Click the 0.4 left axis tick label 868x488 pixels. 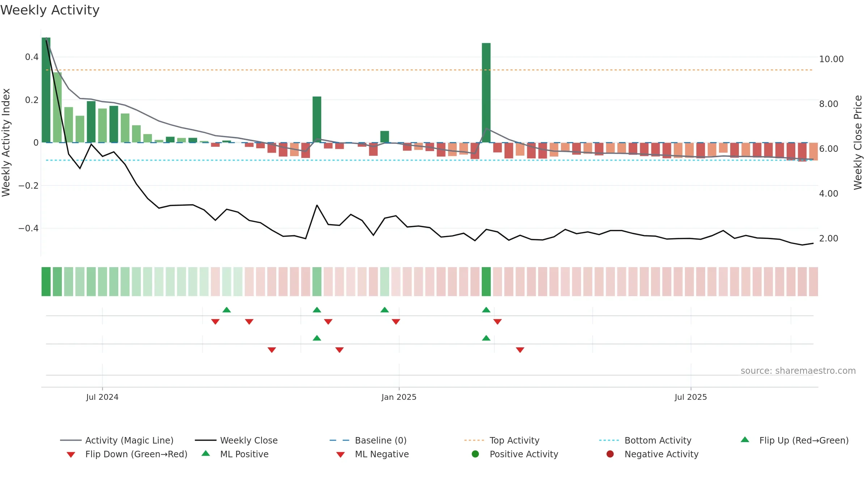[32, 57]
